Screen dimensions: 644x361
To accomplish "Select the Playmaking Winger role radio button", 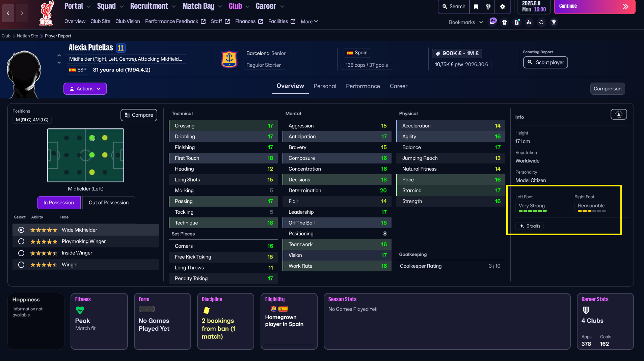I will 21,241.
